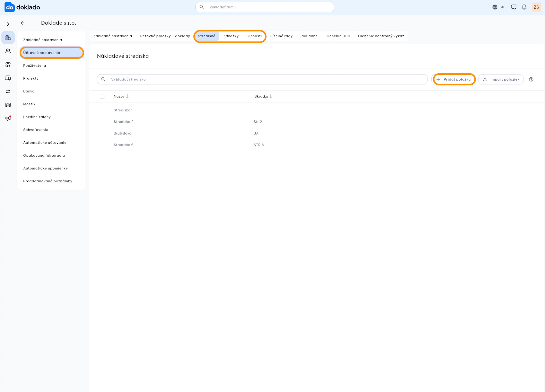Sort the table by Skratka column

tap(263, 97)
